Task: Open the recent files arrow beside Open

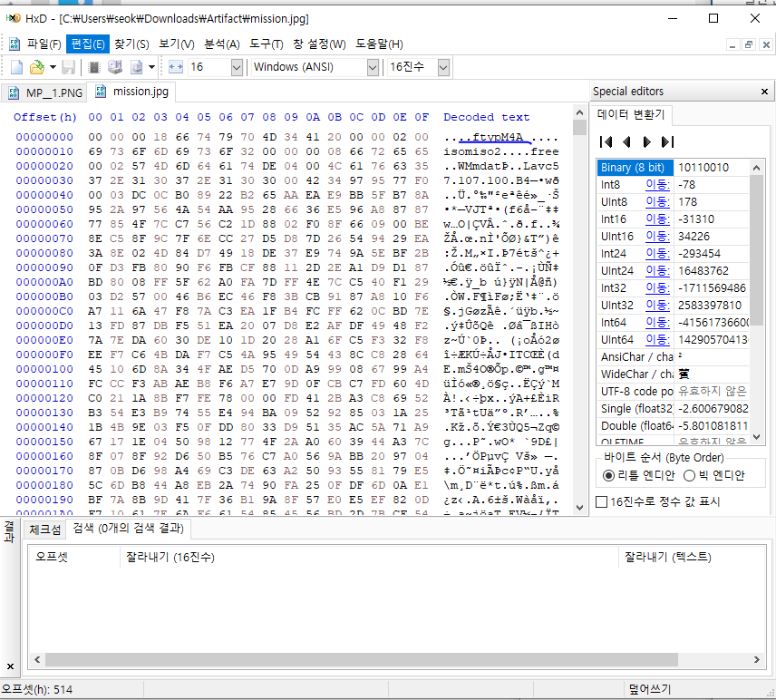Action: [x=53, y=67]
